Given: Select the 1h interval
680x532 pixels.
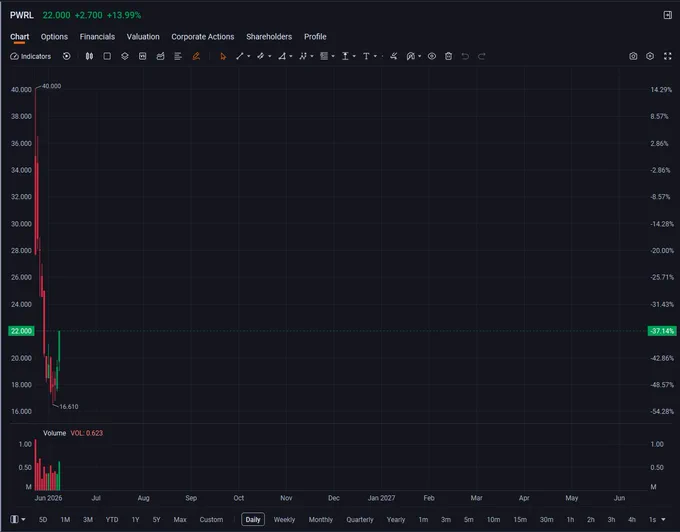Looking at the screenshot, I should pos(570,519).
